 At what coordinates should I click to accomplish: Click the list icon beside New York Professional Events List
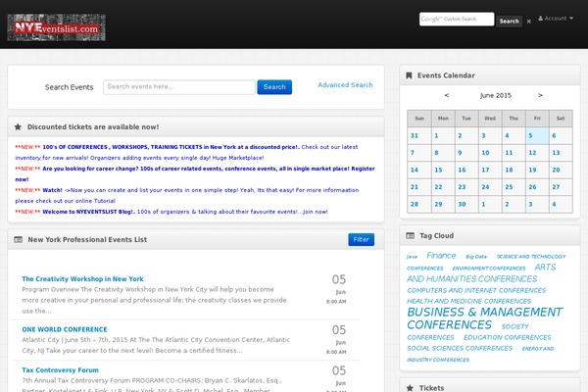(x=18, y=239)
